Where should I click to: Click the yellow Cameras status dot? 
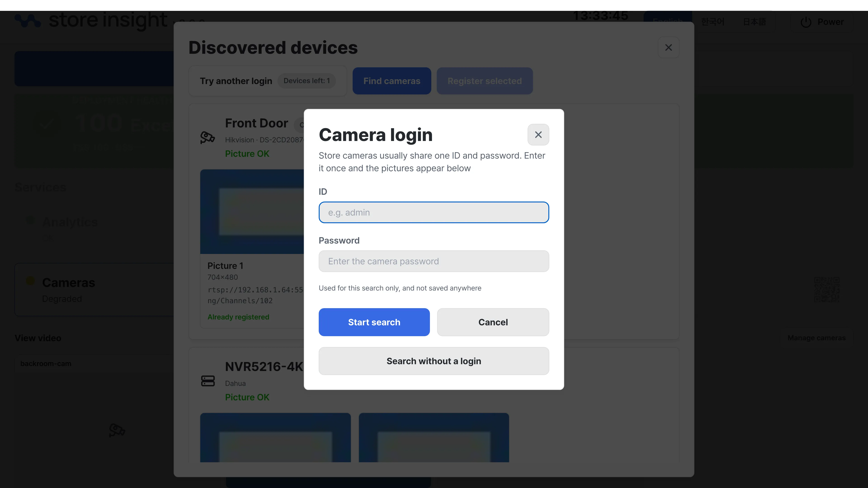(x=30, y=281)
